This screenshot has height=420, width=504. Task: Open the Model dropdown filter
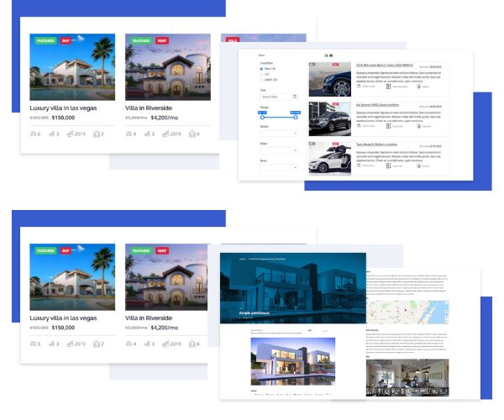(x=279, y=131)
